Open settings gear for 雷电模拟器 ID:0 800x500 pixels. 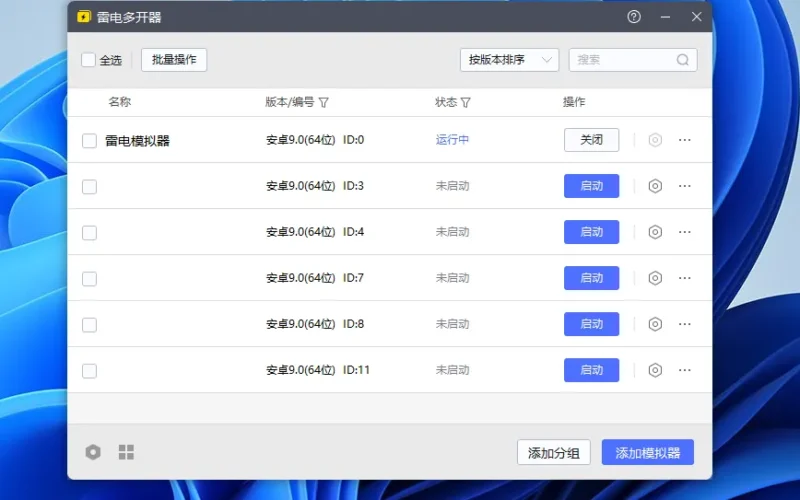pos(655,140)
